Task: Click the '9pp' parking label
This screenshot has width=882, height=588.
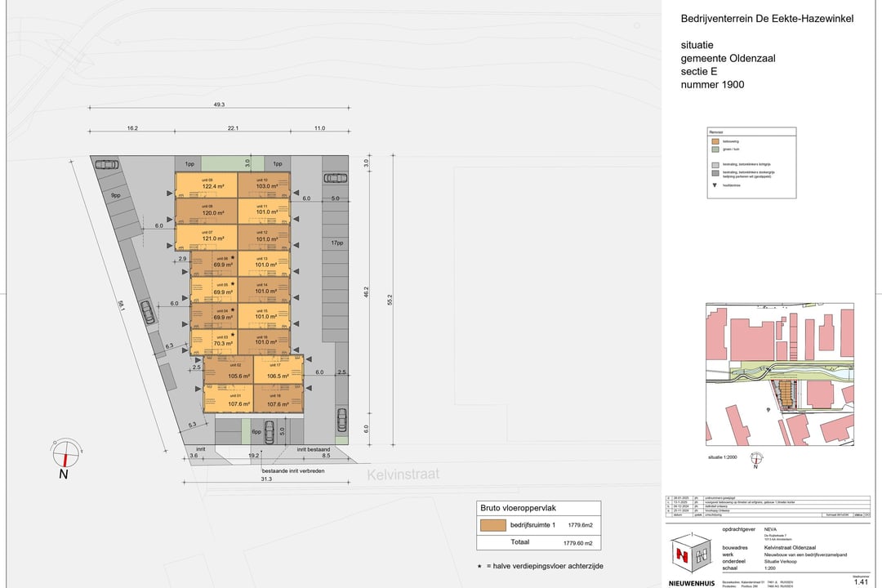Action: (116, 195)
